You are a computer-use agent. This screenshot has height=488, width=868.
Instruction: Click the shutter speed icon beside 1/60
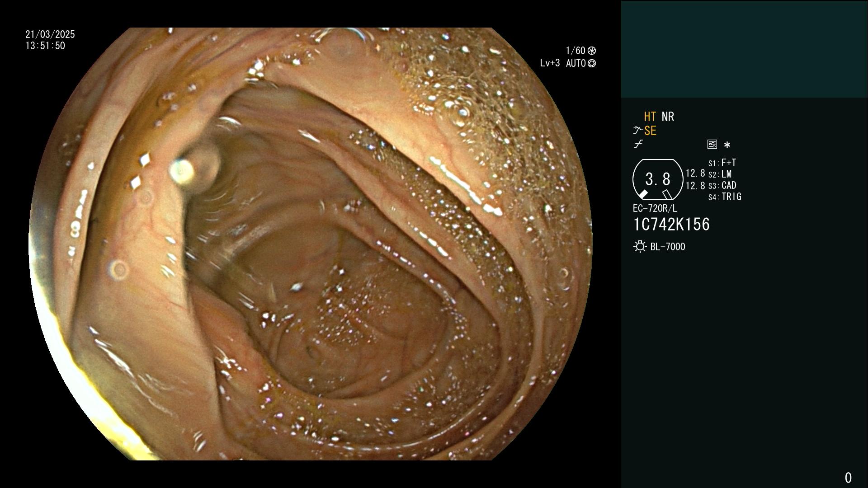(592, 51)
